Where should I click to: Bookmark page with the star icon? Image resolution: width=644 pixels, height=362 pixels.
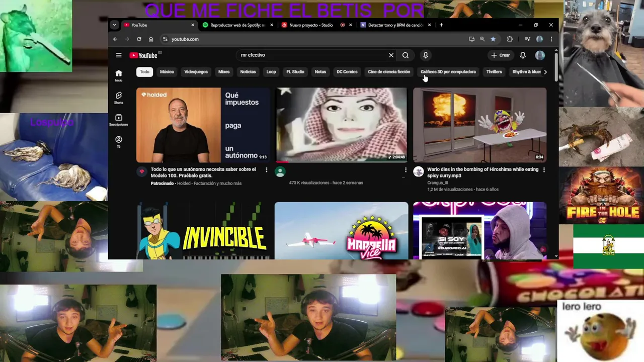coord(493,39)
